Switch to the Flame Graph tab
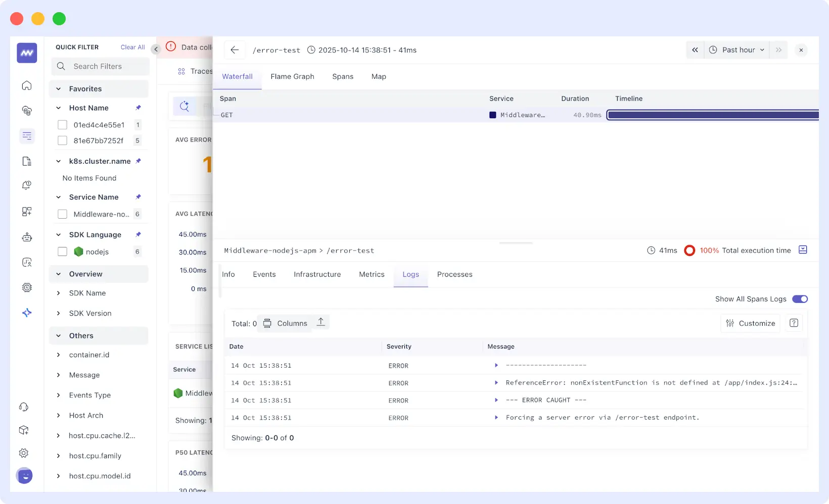Image resolution: width=829 pixels, height=504 pixels. [x=292, y=76]
